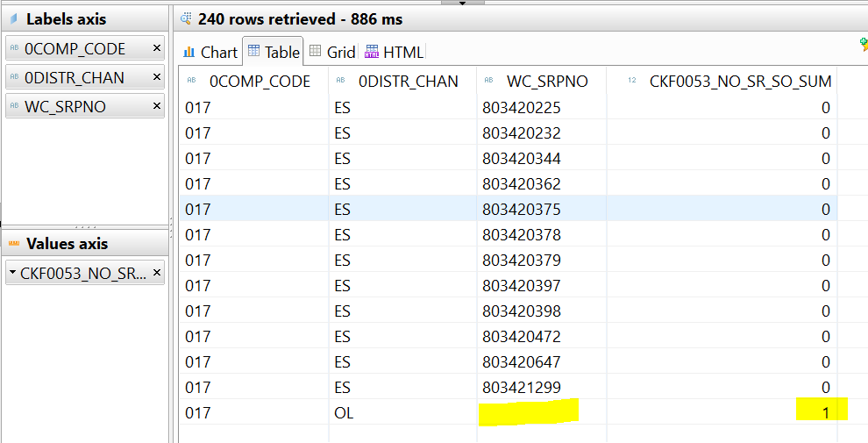Switch to the HTML tab
The width and height of the screenshot is (868, 443).
click(394, 53)
